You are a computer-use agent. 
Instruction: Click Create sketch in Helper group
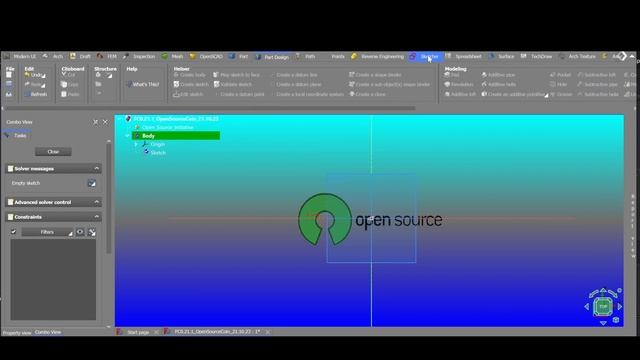(x=191, y=84)
